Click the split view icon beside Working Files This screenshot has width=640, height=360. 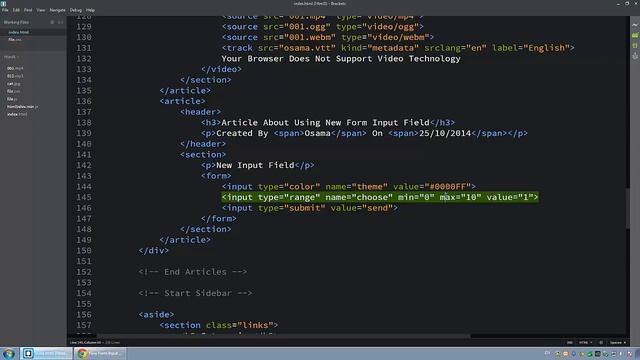tap(60, 22)
